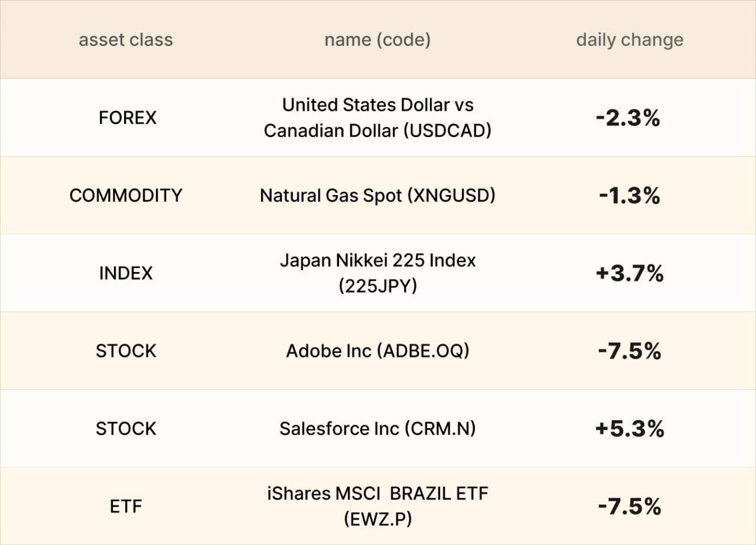Viewport: 756px width, 545px height.
Task: Open Japan Nikkei 225 Index (225JPY)
Action: 377,273
